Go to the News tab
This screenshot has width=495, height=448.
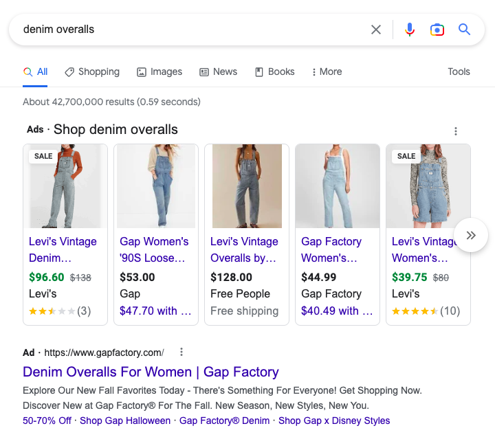(x=218, y=71)
